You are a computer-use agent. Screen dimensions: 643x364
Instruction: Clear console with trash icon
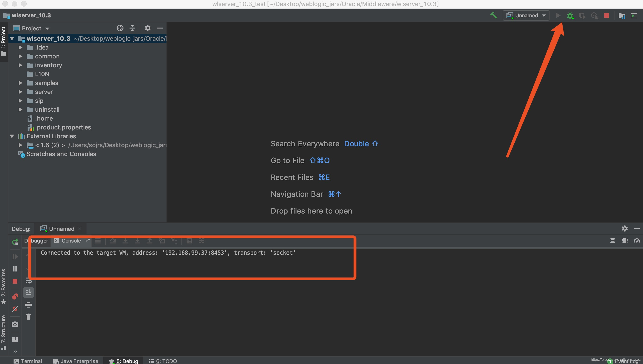[29, 317]
